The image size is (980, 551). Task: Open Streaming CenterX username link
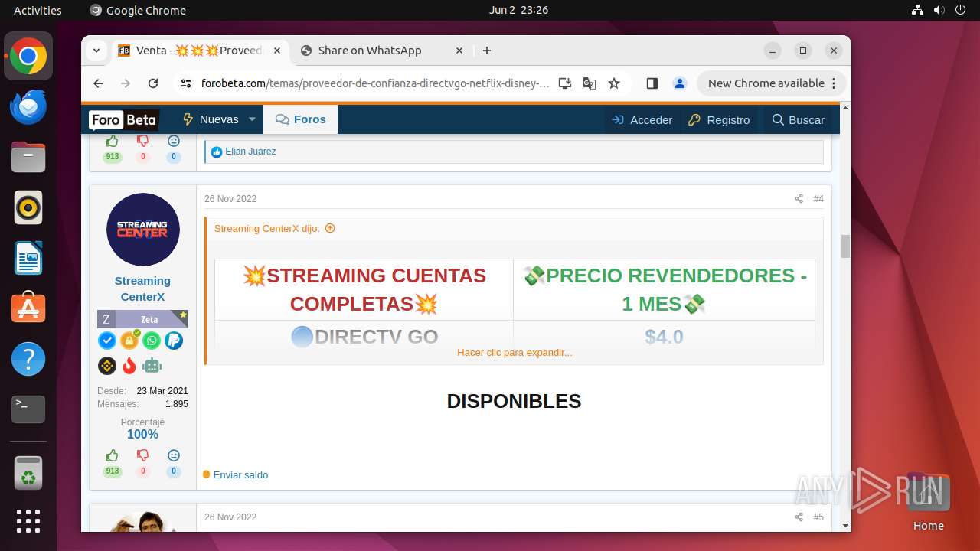(x=142, y=289)
